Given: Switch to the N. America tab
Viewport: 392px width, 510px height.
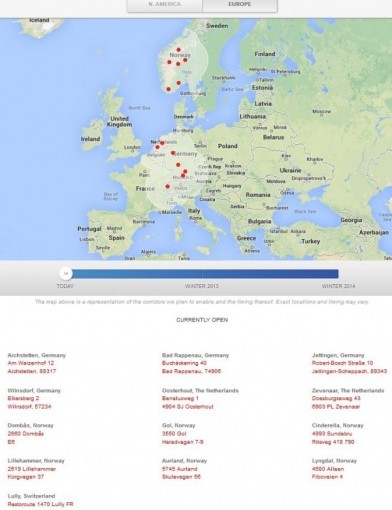Looking at the screenshot, I should (x=165, y=5).
